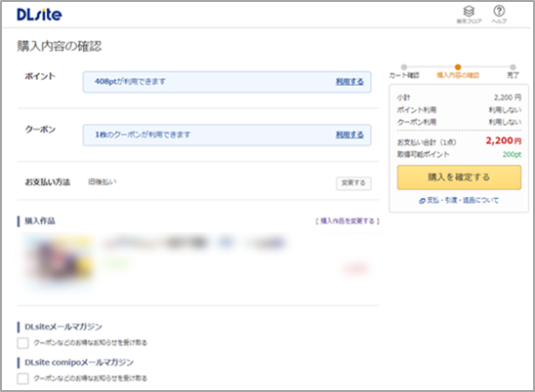Click the external-link icon beside 支払・引渡
535x392 pixels.
coord(422,201)
